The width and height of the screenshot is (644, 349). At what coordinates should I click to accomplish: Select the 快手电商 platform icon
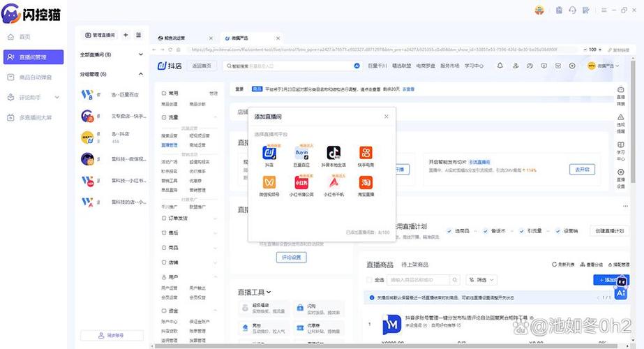(x=366, y=153)
